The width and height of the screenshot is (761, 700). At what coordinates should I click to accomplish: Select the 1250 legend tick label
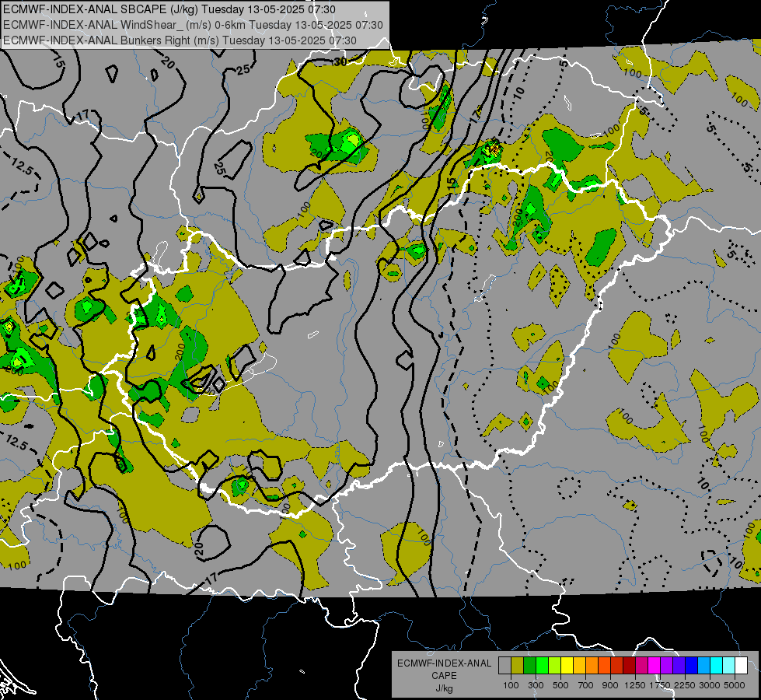coord(635,685)
